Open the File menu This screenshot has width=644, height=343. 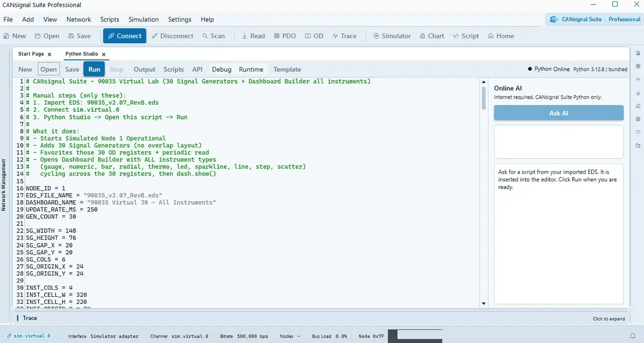tap(8, 20)
